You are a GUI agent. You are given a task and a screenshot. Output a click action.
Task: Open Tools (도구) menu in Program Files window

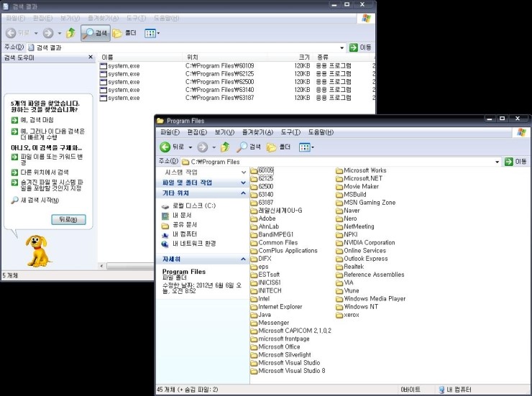[290, 132]
